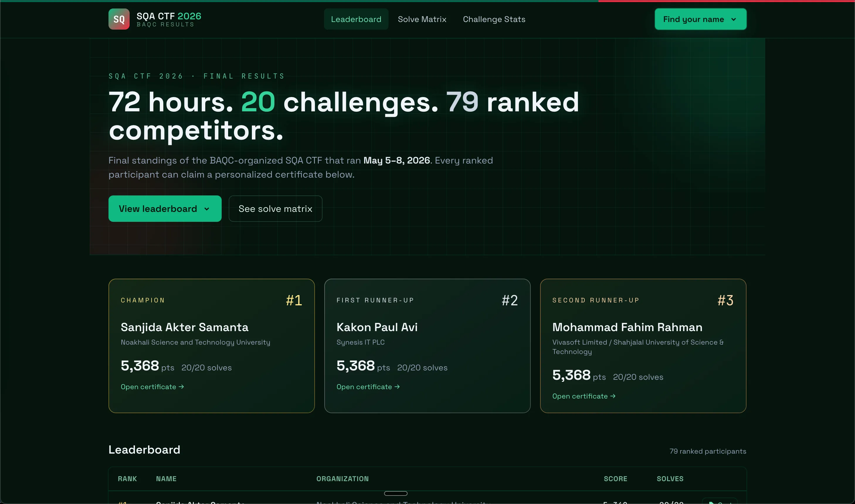855x504 pixels.
Task: Expand the Find your name dropdown
Action: coord(700,19)
